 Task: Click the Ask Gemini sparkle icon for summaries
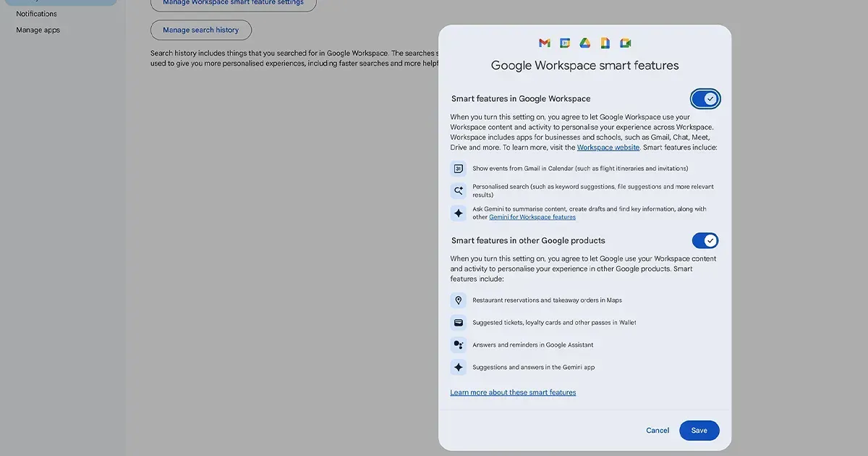(458, 212)
